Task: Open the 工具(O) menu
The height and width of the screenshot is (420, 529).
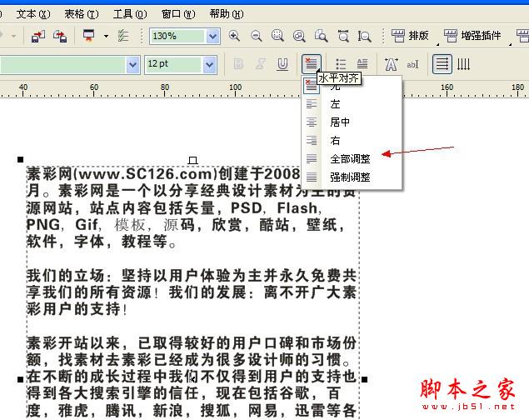Action: tap(130, 14)
